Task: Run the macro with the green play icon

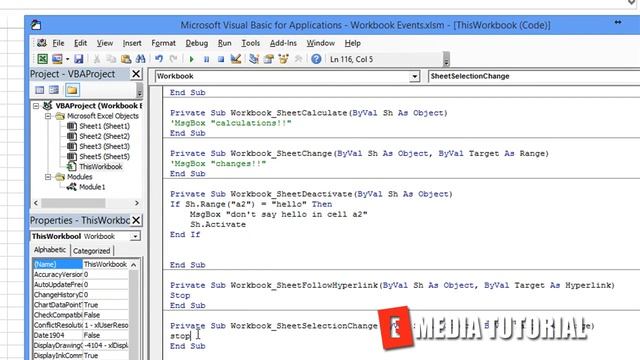Action: tap(191, 59)
